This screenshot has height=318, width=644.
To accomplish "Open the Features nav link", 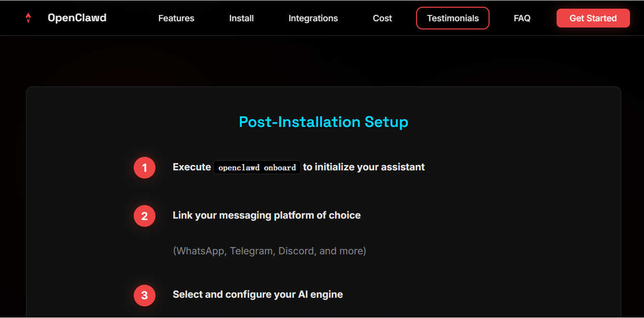I will [176, 18].
